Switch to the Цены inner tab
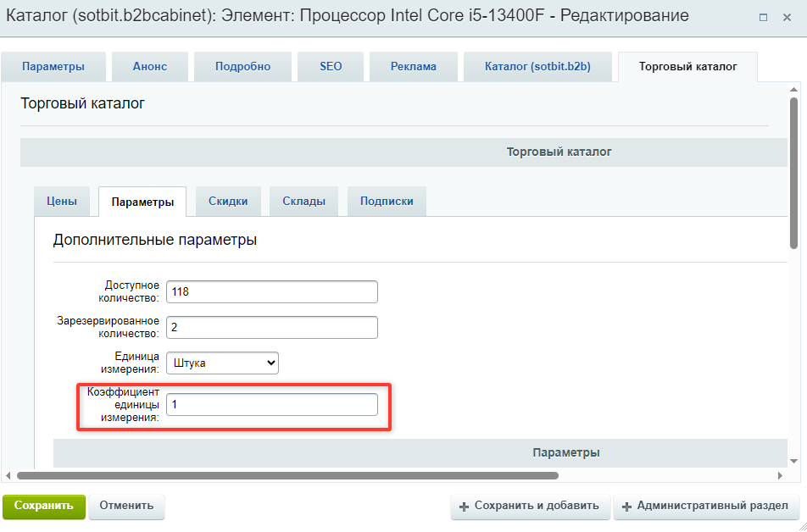Viewport: 807px width, 532px height. [62, 201]
